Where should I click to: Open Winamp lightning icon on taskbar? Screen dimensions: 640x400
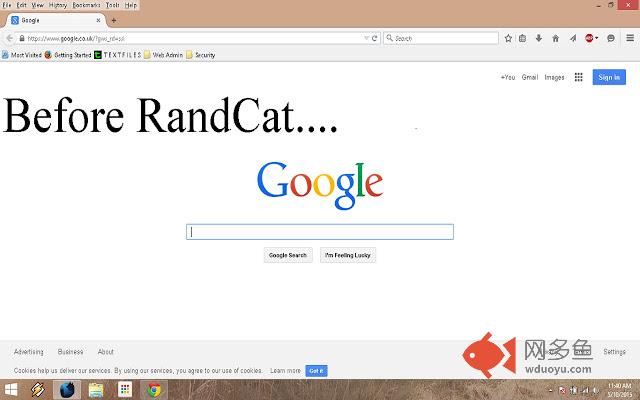pos(38,390)
